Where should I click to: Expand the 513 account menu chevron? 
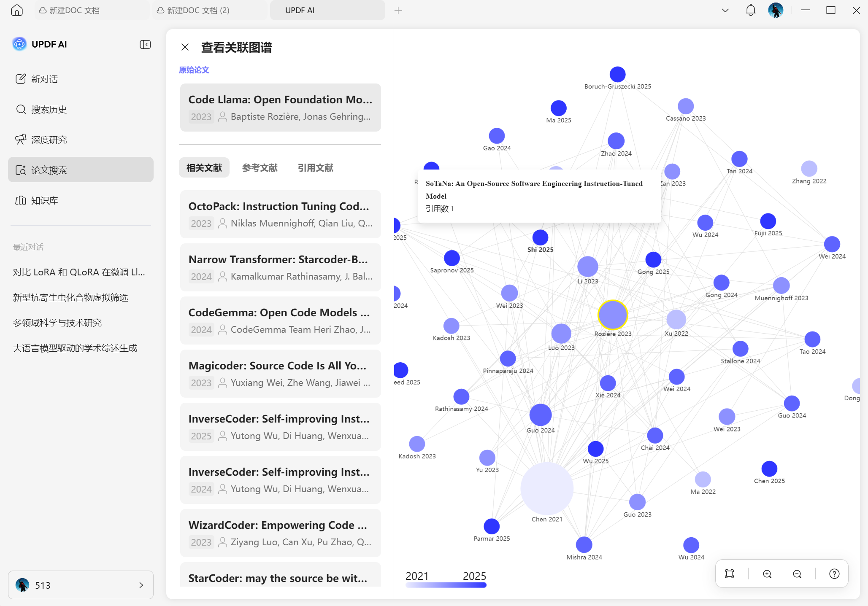141,585
